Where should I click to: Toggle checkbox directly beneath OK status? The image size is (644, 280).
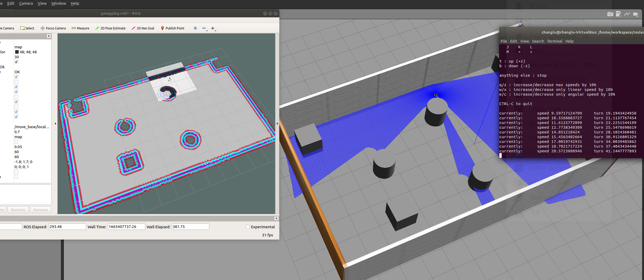pyautogui.click(x=16, y=77)
